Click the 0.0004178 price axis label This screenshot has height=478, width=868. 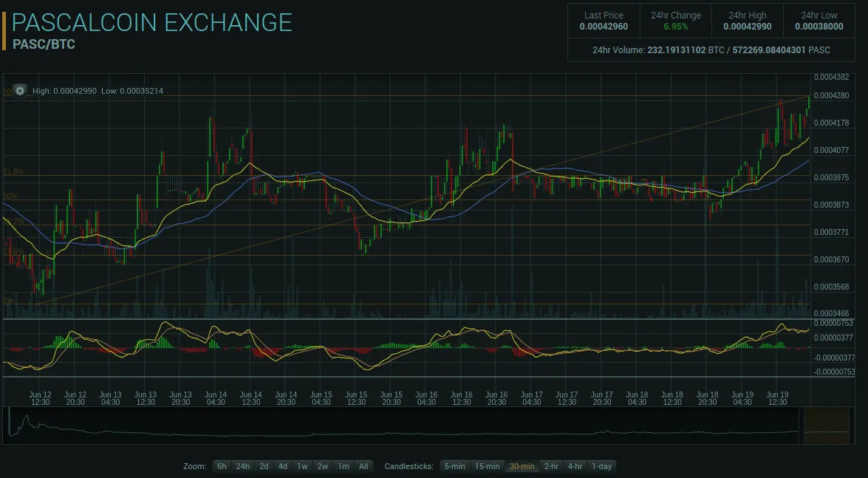(x=831, y=123)
